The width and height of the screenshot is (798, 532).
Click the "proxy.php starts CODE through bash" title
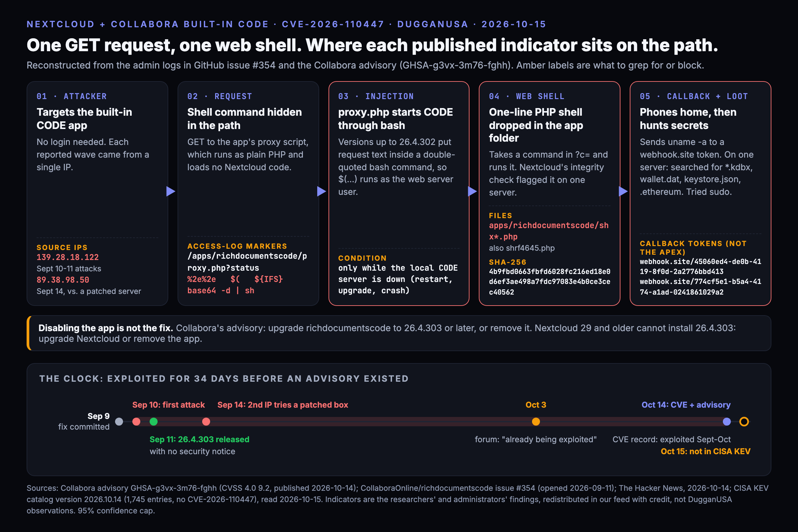(x=395, y=119)
